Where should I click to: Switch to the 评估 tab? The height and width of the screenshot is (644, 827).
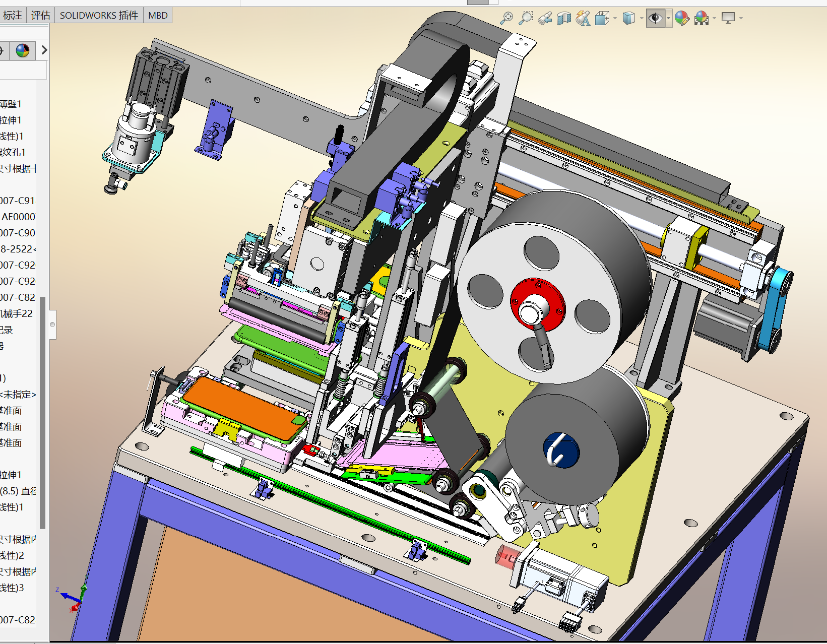pos(40,15)
